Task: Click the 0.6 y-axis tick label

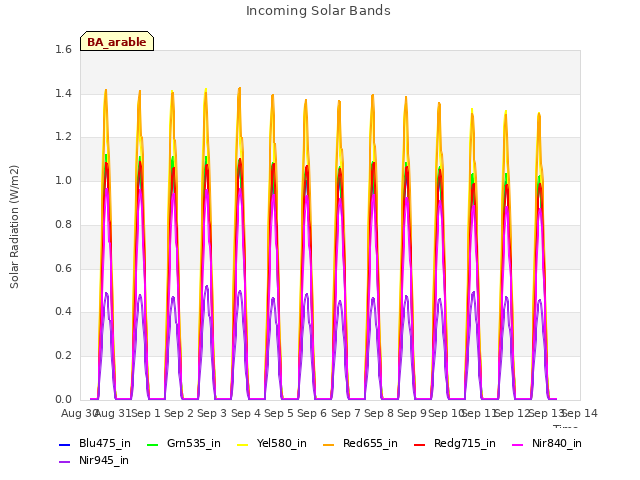Action: click(63, 268)
